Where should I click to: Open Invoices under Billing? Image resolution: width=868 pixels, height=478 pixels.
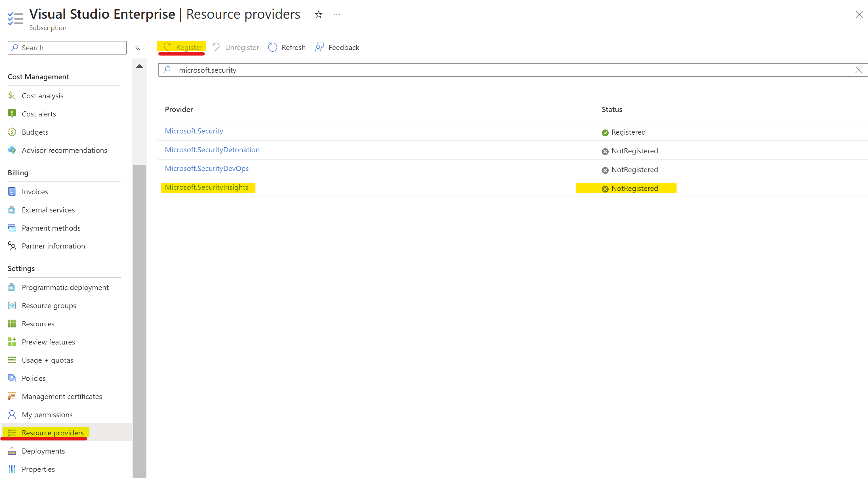[35, 192]
